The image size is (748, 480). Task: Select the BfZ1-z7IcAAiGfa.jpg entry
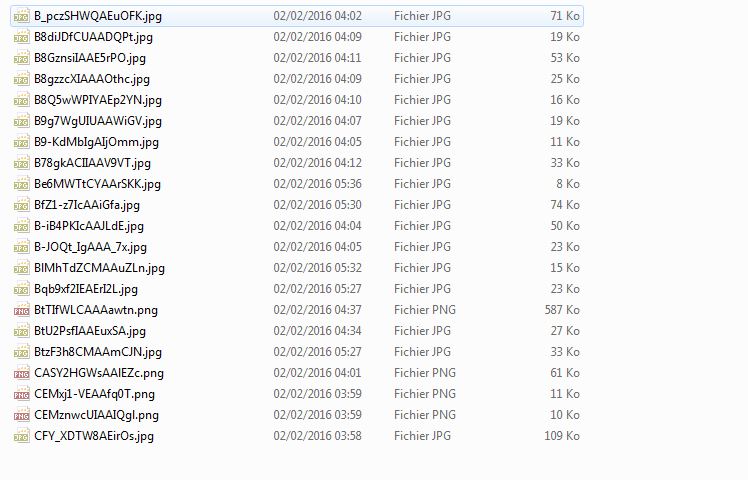[x=87, y=205]
